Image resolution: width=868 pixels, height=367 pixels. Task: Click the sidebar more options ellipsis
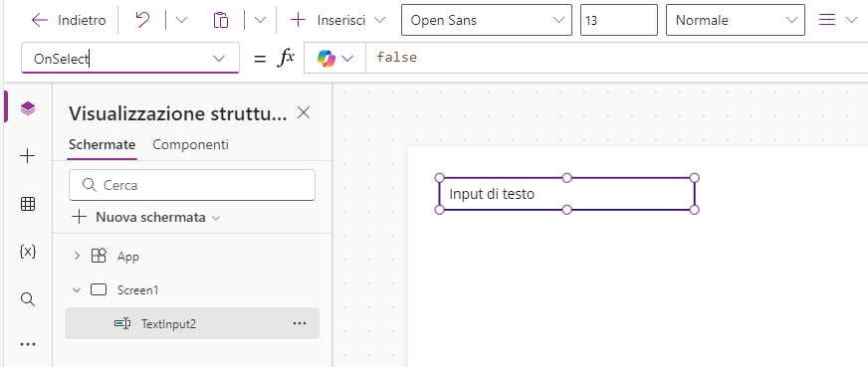coord(28,344)
